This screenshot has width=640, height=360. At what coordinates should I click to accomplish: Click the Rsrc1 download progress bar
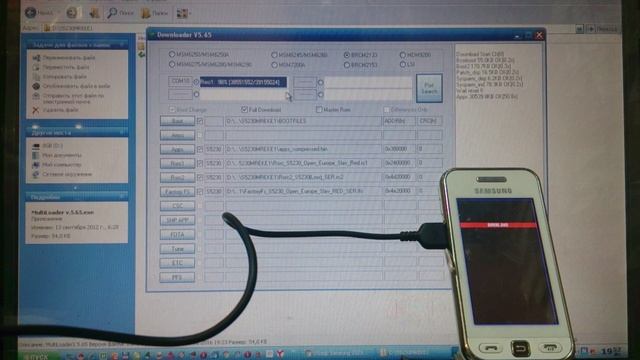pyautogui.click(x=243, y=82)
